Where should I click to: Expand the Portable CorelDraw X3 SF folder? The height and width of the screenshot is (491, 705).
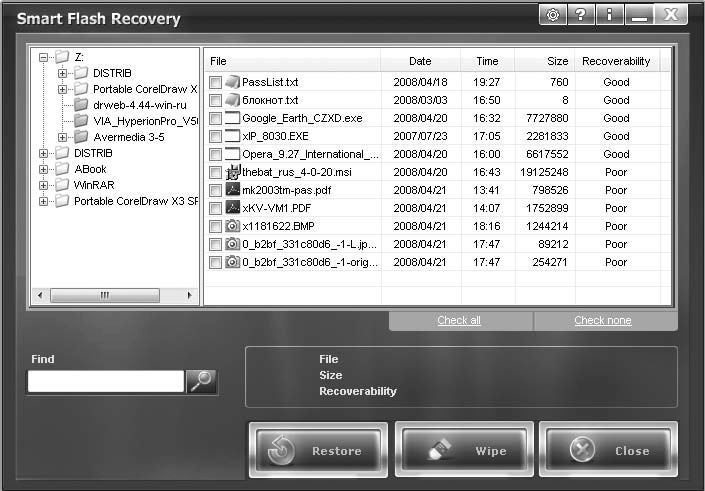[x=43, y=201]
